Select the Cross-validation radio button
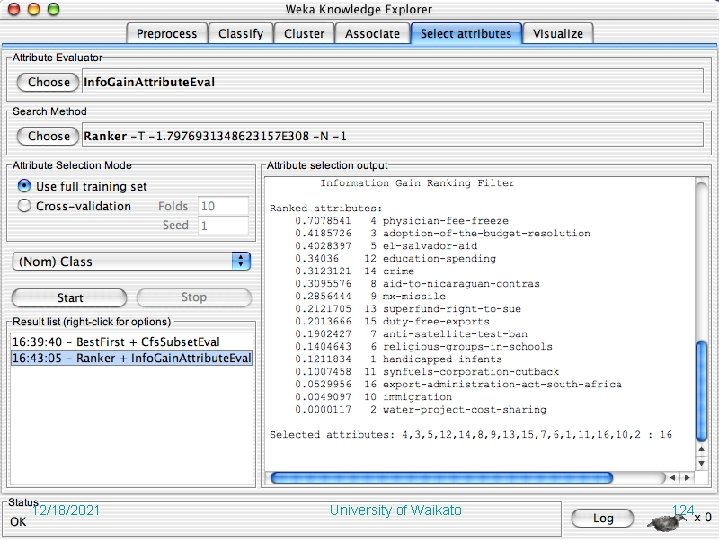Viewport: 720px width, 540px height. (x=24, y=206)
